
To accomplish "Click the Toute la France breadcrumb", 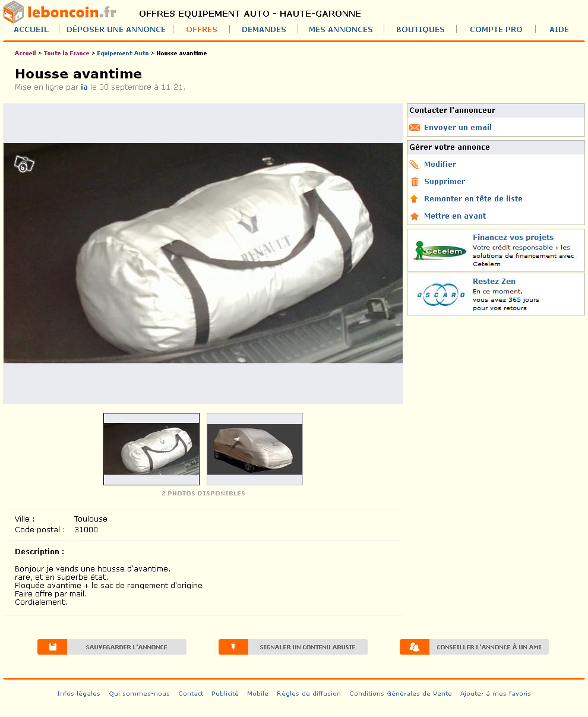I will tap(67, 53).
